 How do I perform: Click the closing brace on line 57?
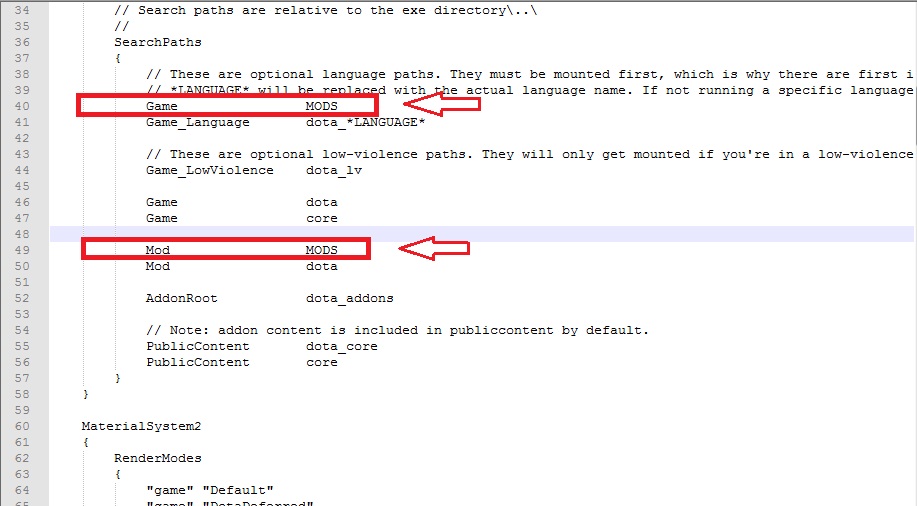[x=118, y=378]
